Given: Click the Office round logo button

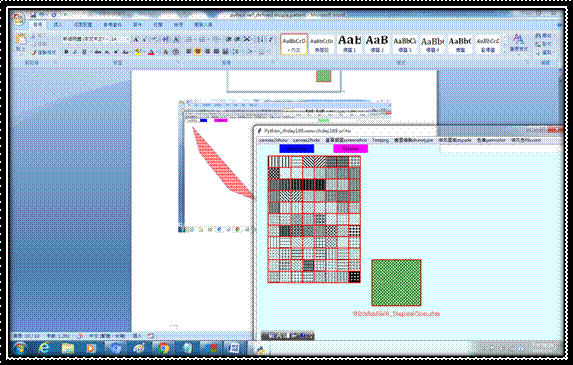Looking at the screenshot, I should tap(18, 18).
